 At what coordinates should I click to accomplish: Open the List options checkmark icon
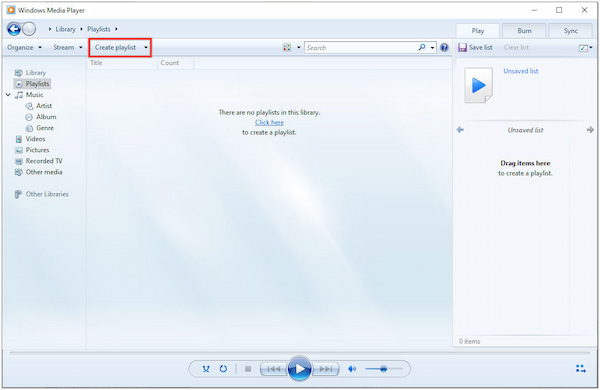coord(583,48)
